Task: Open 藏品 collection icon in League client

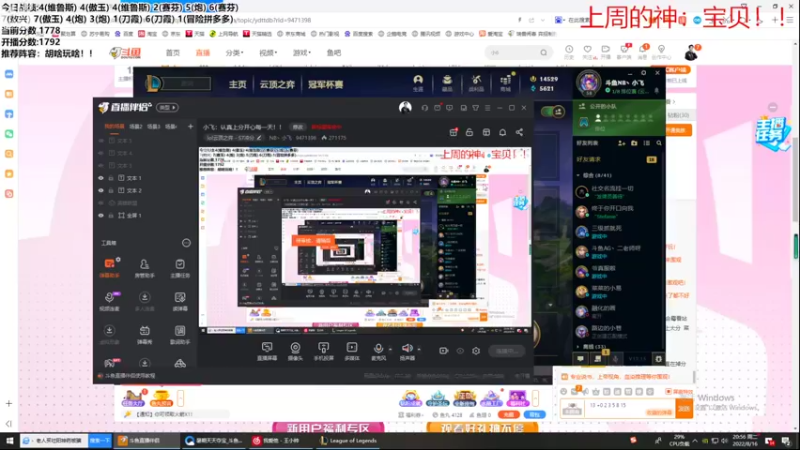Action: click(447, 83)
